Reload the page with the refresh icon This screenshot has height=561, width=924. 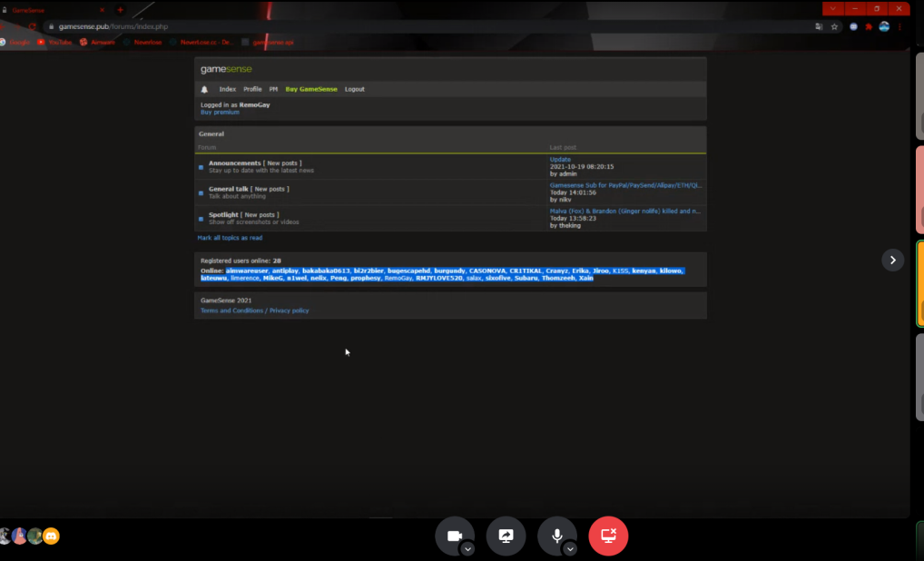(x=33, y=26)
